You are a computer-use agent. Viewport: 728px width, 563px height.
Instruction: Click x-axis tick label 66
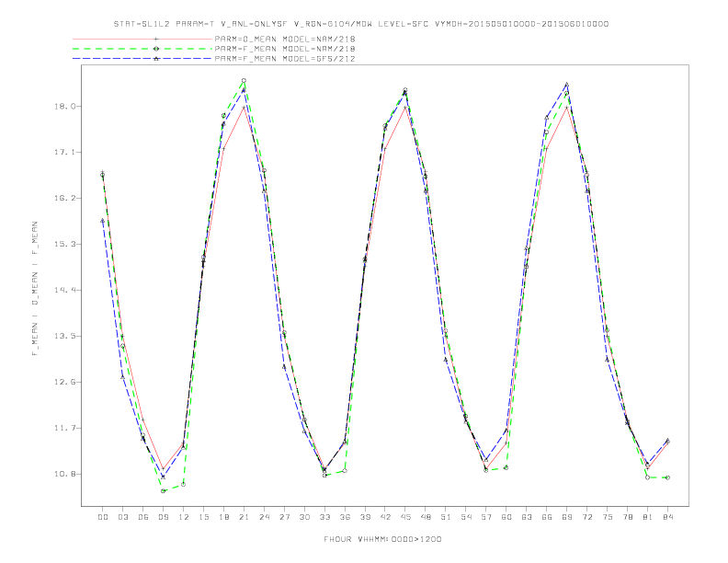547,517
